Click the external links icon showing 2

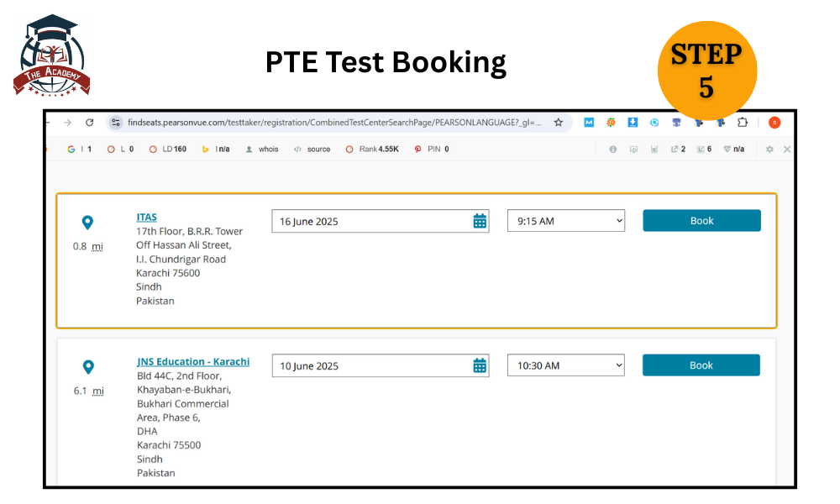click(678, 150)
